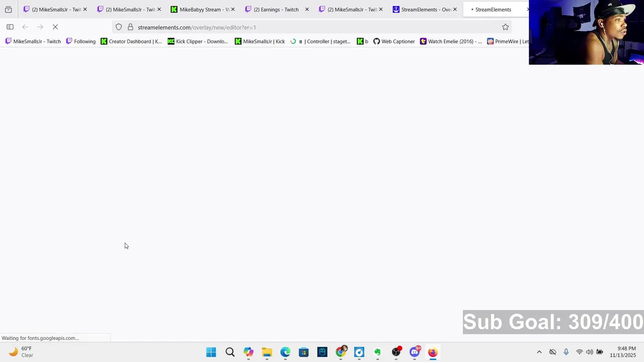
Task: Toggle the sidebar panel icon
Action: pyautogui.click(x=10, y=27)
